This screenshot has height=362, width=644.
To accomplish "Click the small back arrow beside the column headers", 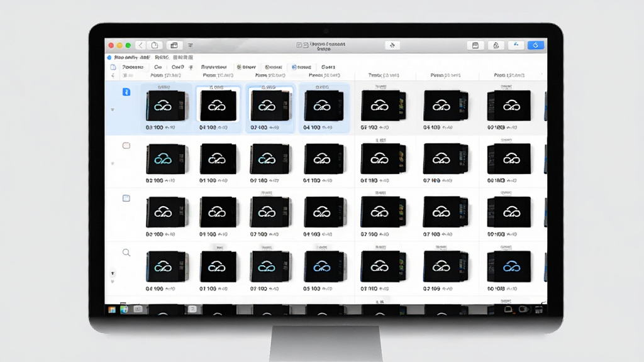I will (113, 75).
